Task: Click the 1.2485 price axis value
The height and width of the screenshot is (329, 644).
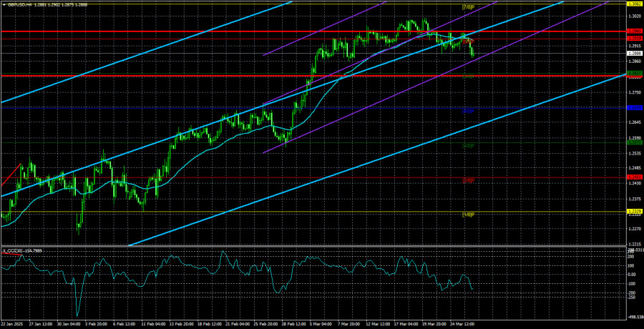Action: (x=633, y=168)
